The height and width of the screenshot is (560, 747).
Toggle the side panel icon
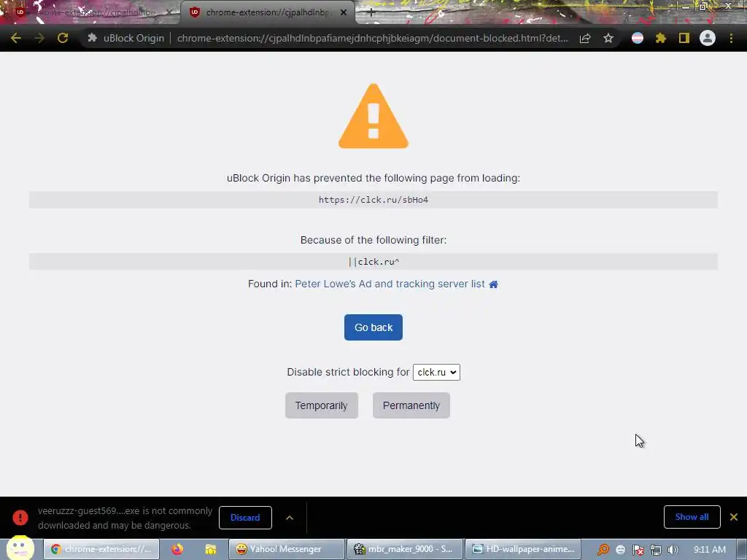click(684, 38)
